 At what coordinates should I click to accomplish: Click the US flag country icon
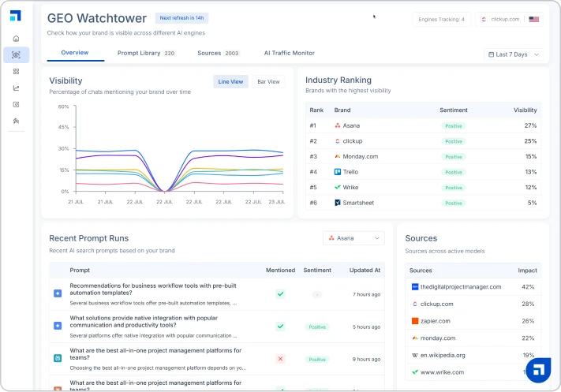tap(534, 19)
